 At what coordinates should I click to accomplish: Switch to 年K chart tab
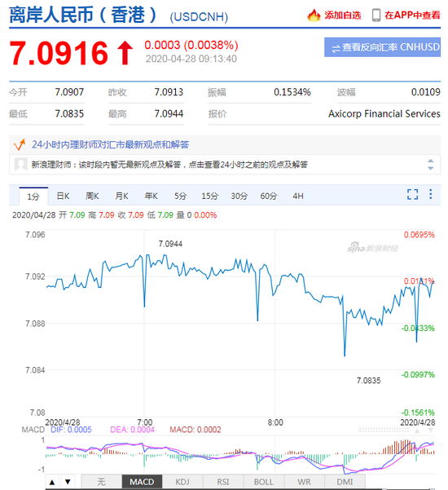coord(151,196)
